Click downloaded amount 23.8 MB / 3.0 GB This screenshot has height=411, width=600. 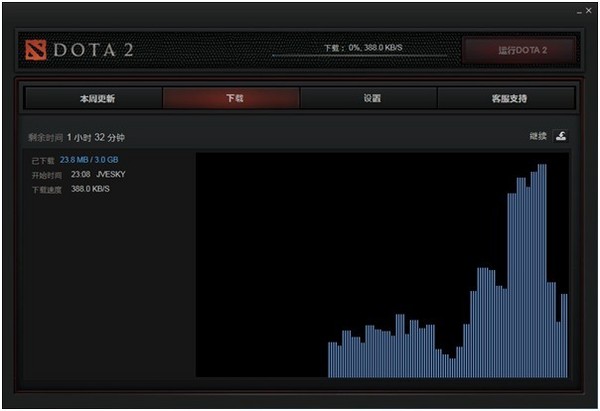pyautogui.click(x=89, y=160)
